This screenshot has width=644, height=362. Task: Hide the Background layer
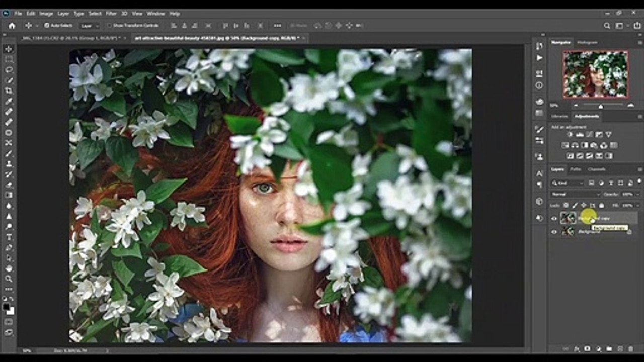pos(554,231)
